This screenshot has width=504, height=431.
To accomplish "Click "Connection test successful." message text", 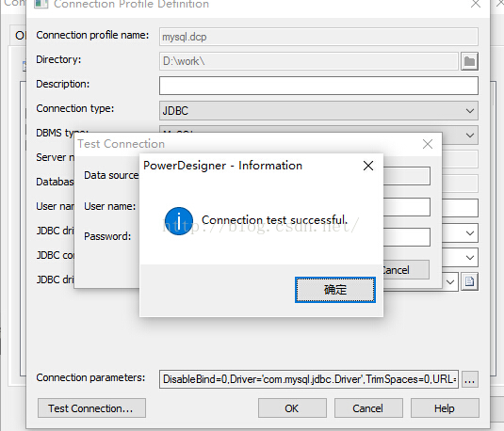I will coord(274,220).
